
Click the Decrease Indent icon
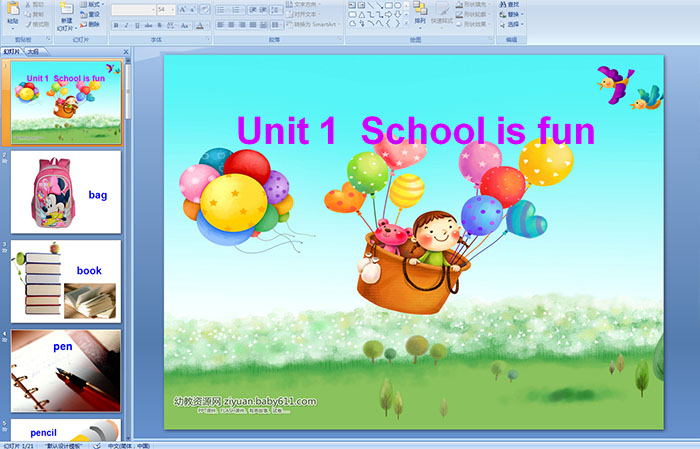pos(253,10)
